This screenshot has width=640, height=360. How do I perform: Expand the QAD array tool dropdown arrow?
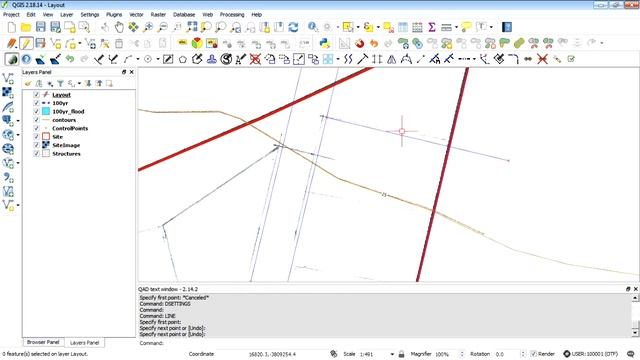338,59
